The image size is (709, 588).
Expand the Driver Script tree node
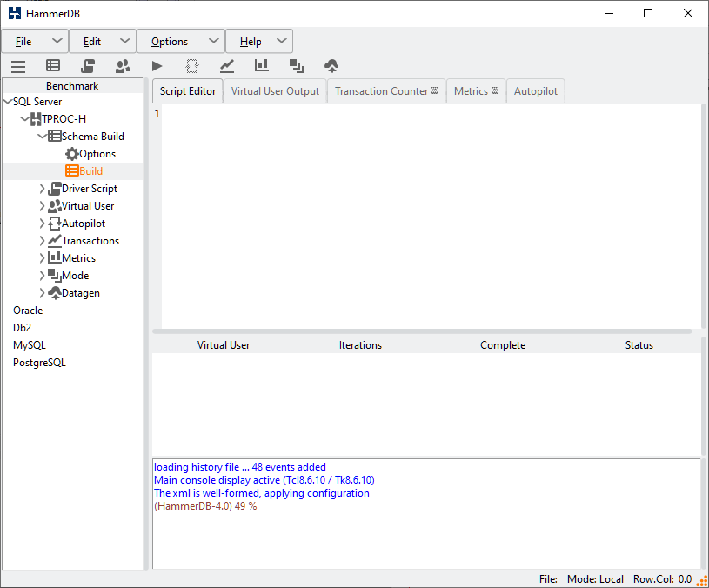point(43,189)
